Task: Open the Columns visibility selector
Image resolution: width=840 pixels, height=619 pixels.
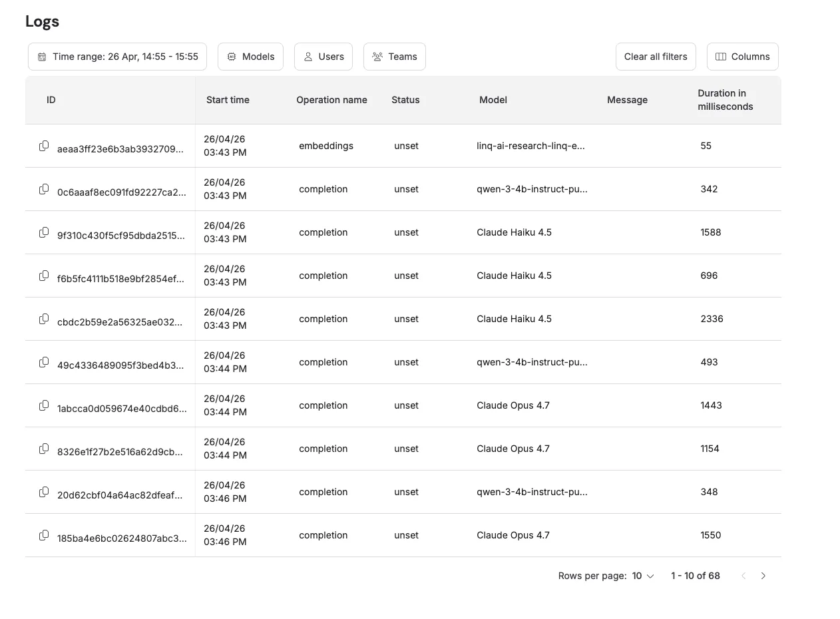Action: [x=742, y=57]
